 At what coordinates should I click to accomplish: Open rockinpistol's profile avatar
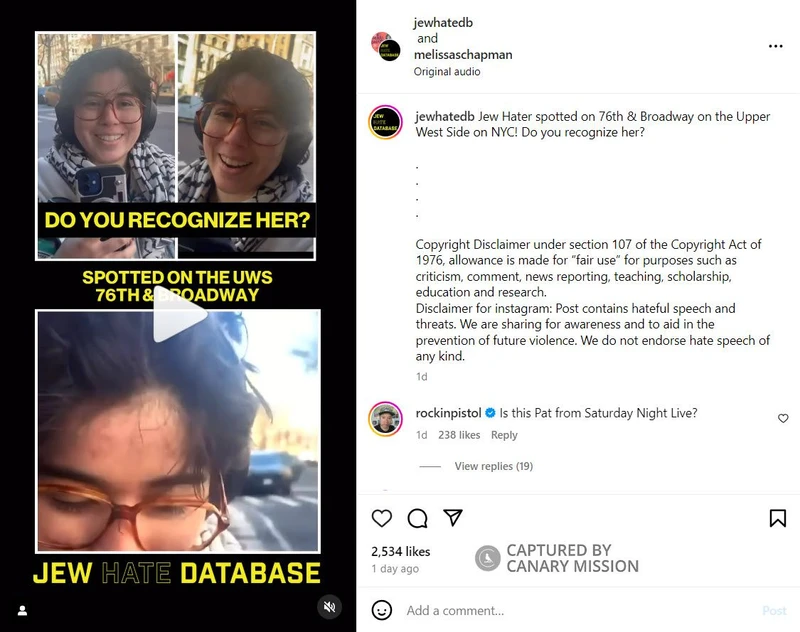385,419
